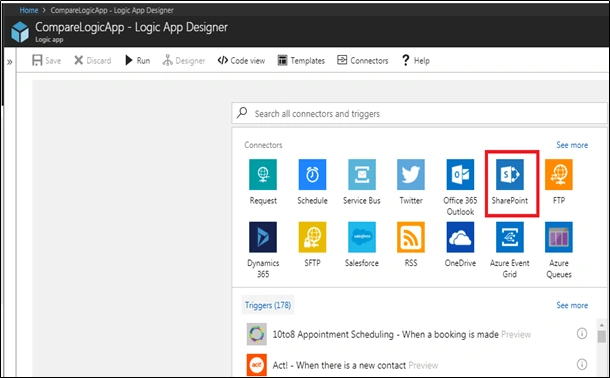Image resolution: width=610 pixels, height=378 pixels.
Task: Click the search magnifier icon
Action: [x=242, y=113]
